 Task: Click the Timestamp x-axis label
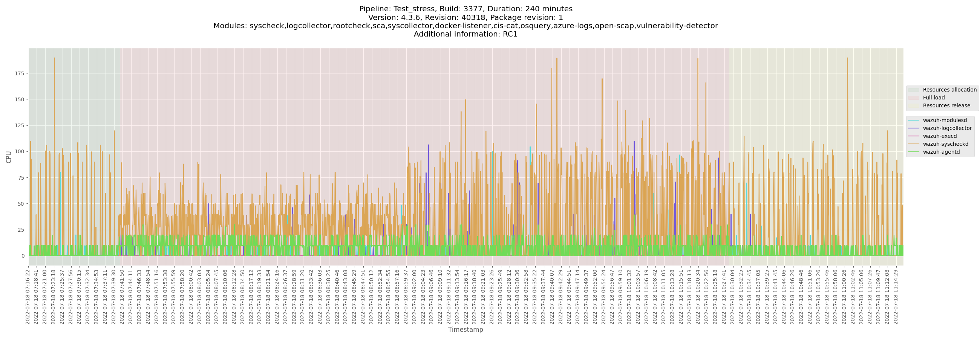(x=465, y=330)
